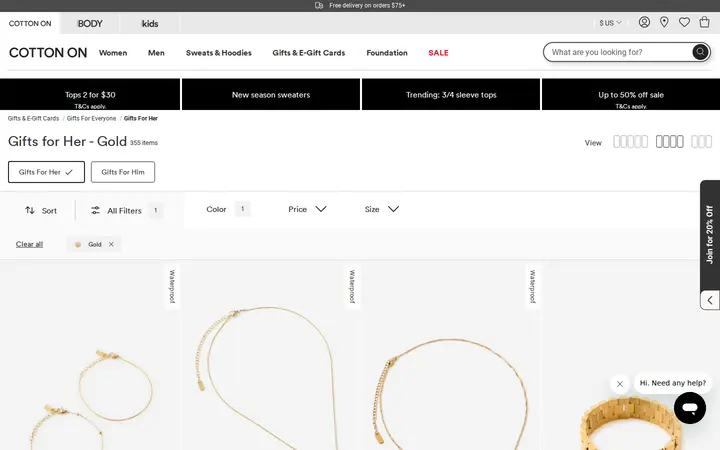Click the COTTON ON main logo
Screen dimensions: 720x450
(x=48, y=53)
